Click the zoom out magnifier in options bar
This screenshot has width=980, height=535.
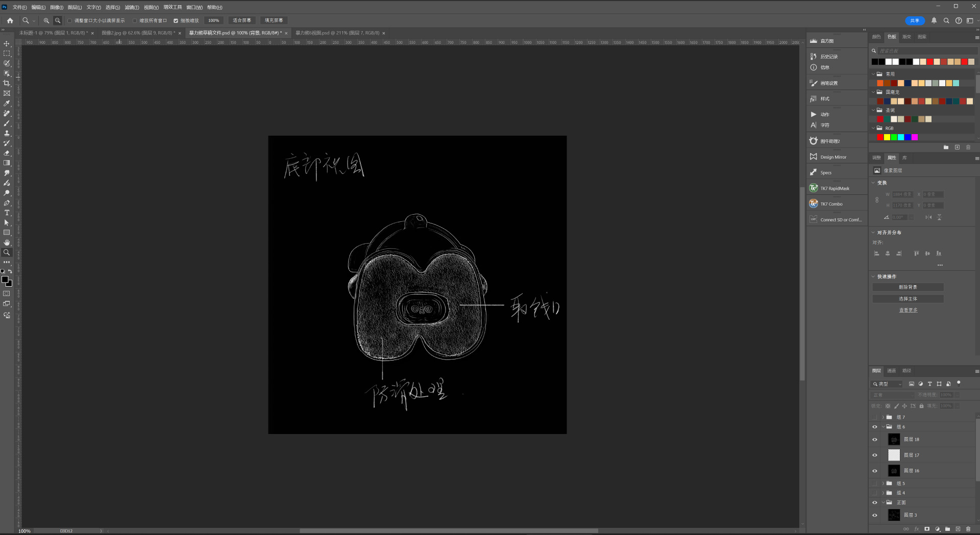coord(58,20)
